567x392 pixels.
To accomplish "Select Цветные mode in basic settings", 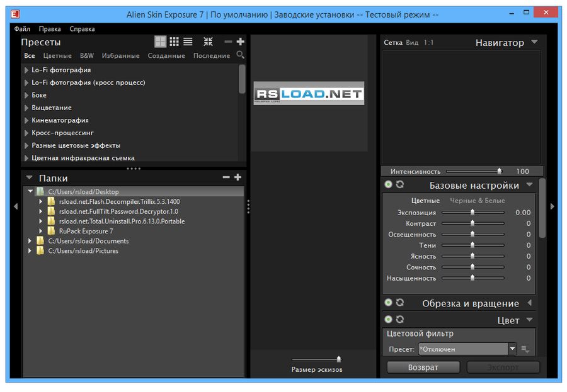I will (x=425, y=201).
